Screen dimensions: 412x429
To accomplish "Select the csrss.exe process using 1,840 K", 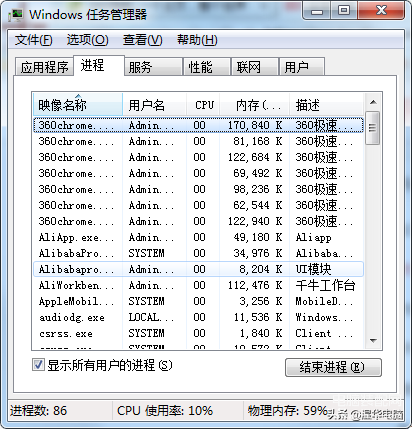I will click(x=198, y=333).
